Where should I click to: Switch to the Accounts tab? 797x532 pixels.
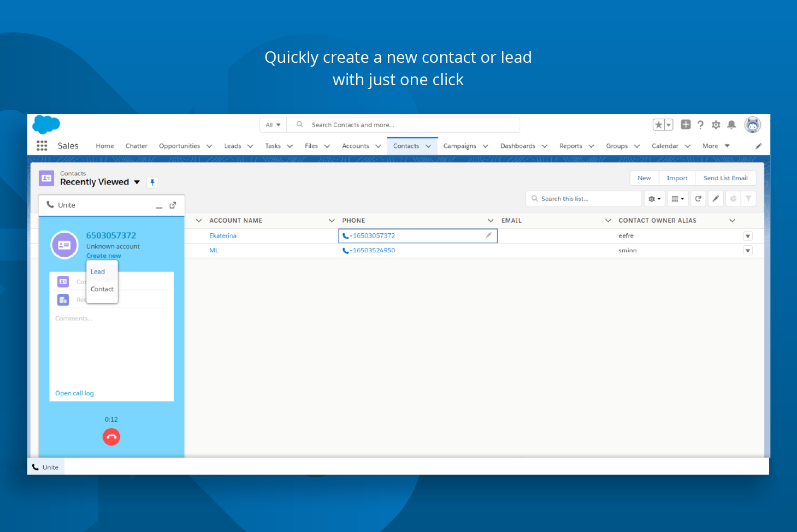(x=356, y=146)
